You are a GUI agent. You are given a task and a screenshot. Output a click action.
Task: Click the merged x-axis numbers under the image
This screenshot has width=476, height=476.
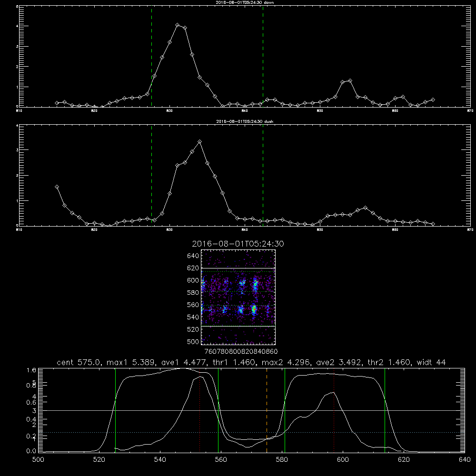click(x=241, y=352)
